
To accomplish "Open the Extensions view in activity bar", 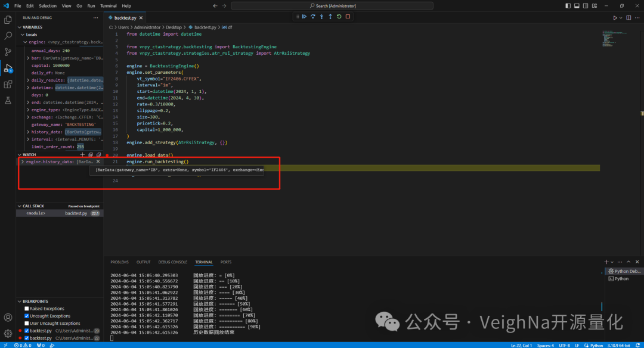I will pos(8,85).
